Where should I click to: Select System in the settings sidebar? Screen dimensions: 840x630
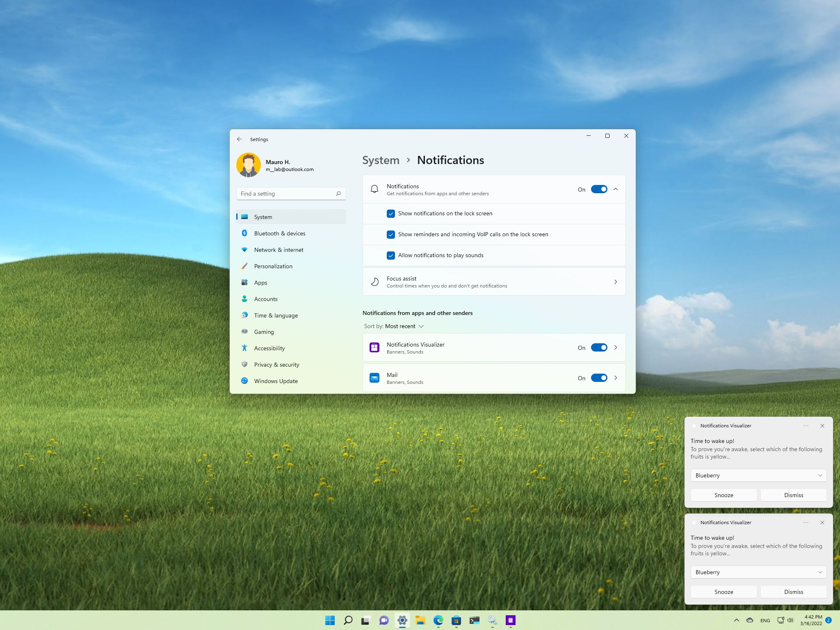(262, 217)
